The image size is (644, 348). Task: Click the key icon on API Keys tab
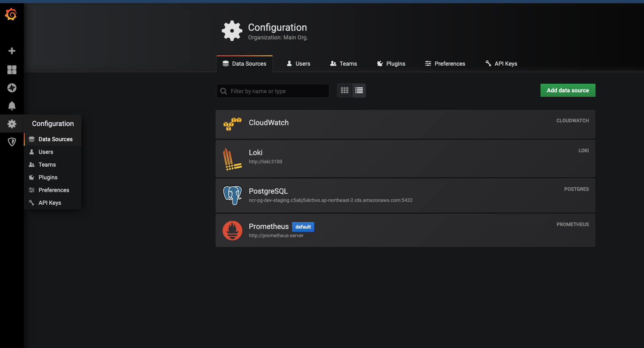[488, 64]
